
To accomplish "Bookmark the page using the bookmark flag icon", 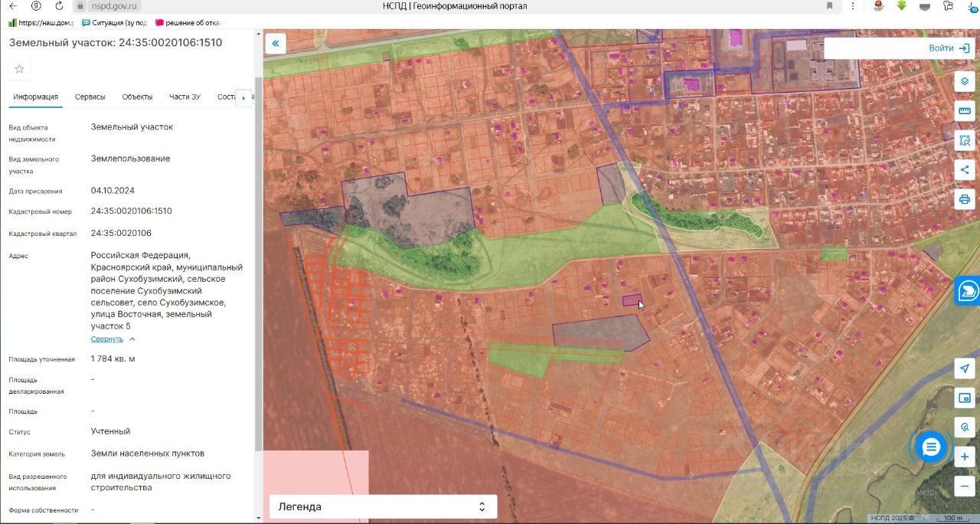I will click(830, 6).
